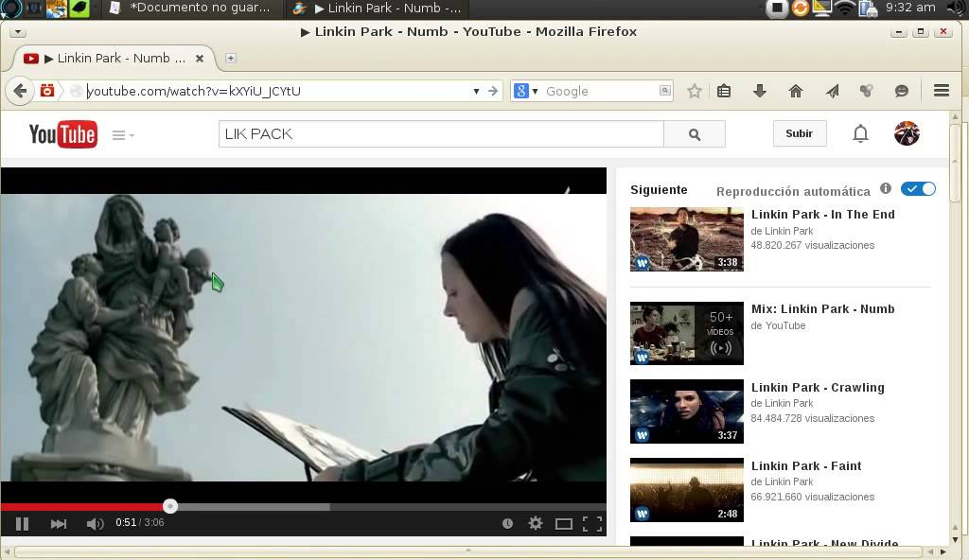Image resolution: width=969 pixels, height=560 pixels.
Task: Close the Linkin Park - Numb tab
Action: point(200,58)
